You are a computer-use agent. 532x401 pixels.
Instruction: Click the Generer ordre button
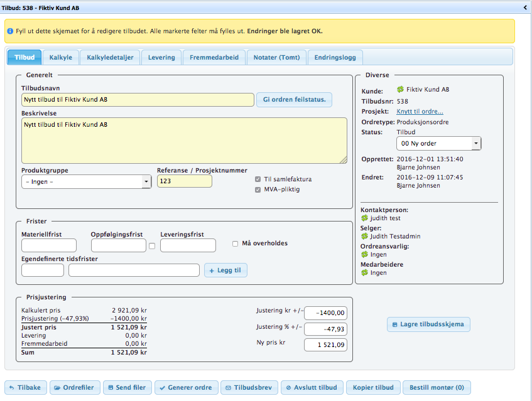click(187, 387)
